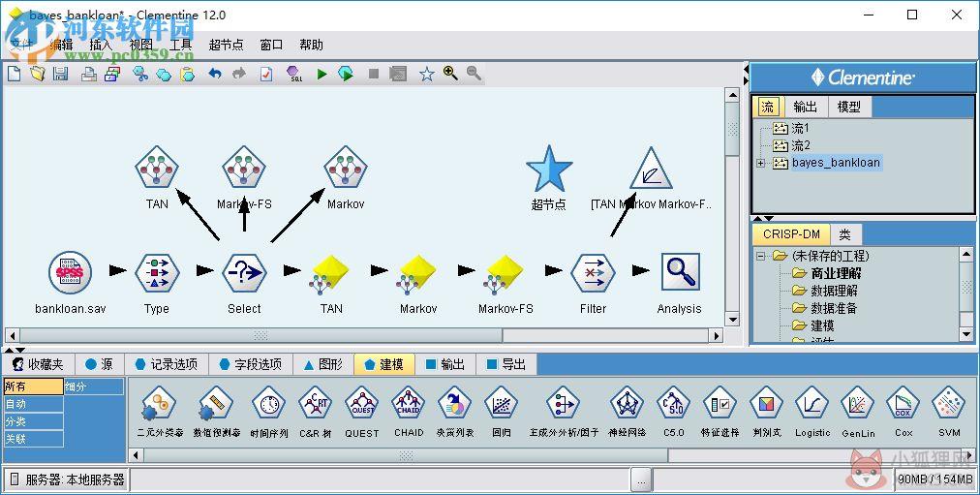
Task: Switch to the 类 project tab
Action: (845, 234)
